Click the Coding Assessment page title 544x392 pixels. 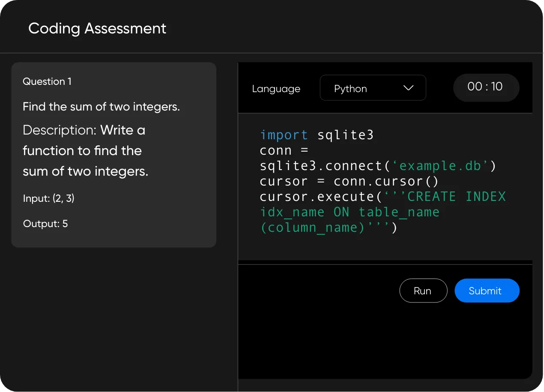(97, 28)
